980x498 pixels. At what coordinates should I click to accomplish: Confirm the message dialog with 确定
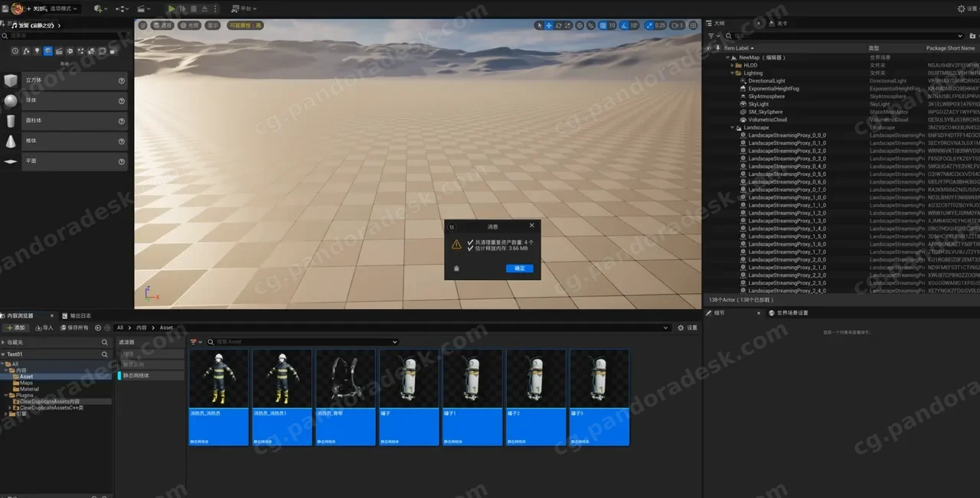tap(520, 268)
